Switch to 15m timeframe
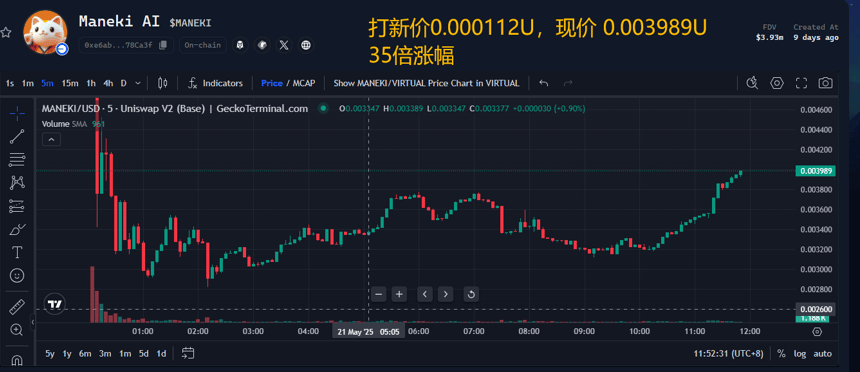This screenshot has width=860, height=372. [x=70, y=83]
